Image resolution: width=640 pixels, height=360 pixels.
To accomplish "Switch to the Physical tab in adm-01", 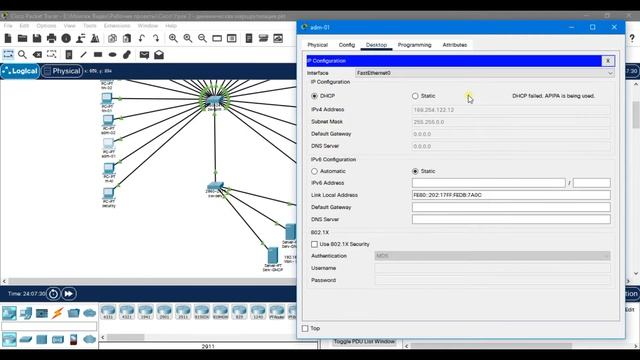I will tap(318, 45).
